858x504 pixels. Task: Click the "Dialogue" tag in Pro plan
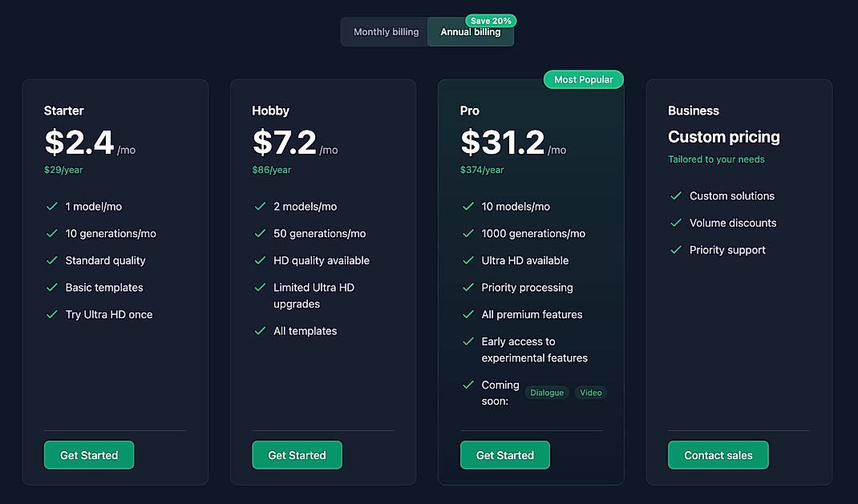[547, 393]
